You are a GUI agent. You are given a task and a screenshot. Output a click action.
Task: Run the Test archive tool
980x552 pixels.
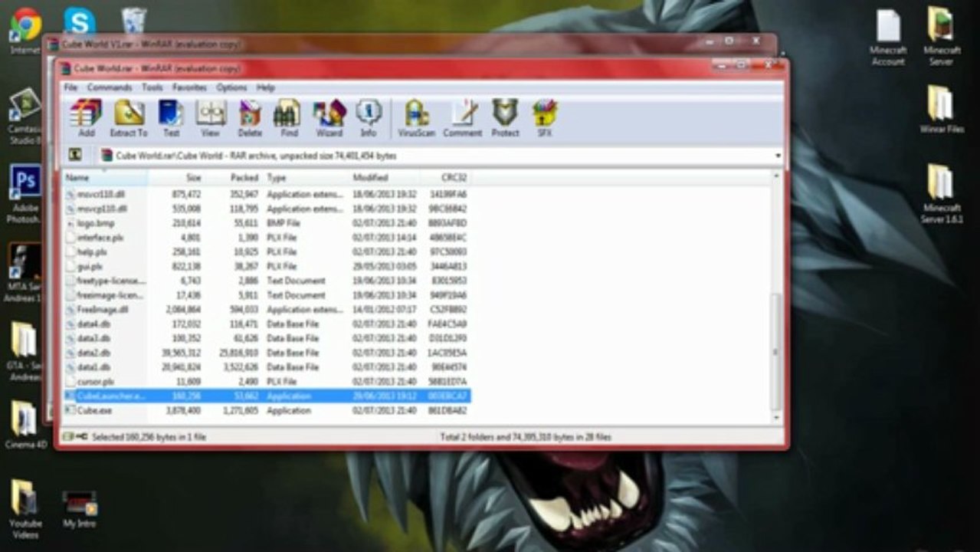coord(171,118)
